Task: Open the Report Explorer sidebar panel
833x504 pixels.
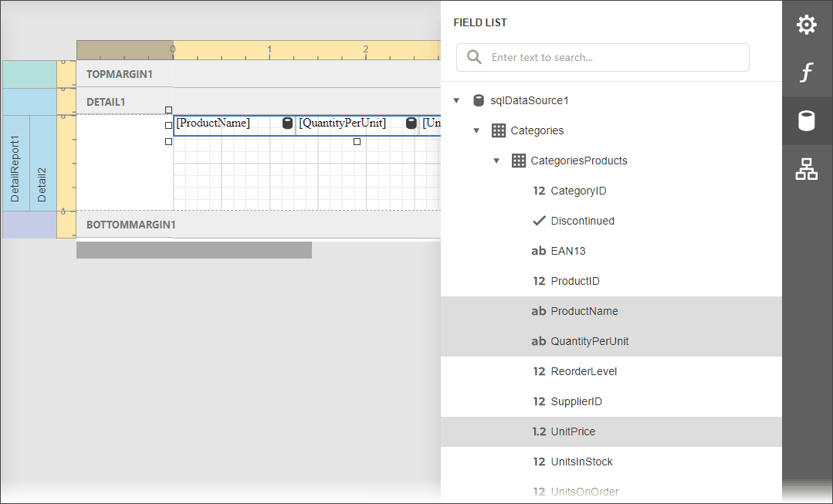Action: tap(807, 168)
